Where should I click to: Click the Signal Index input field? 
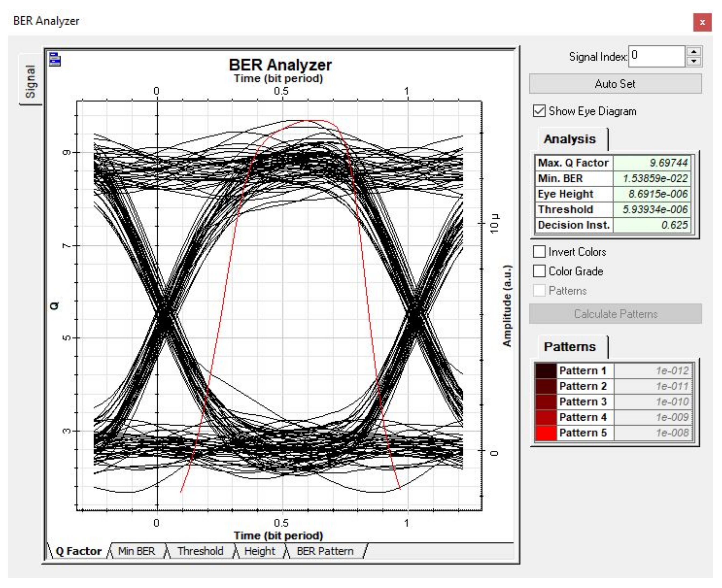coord(657,56)
